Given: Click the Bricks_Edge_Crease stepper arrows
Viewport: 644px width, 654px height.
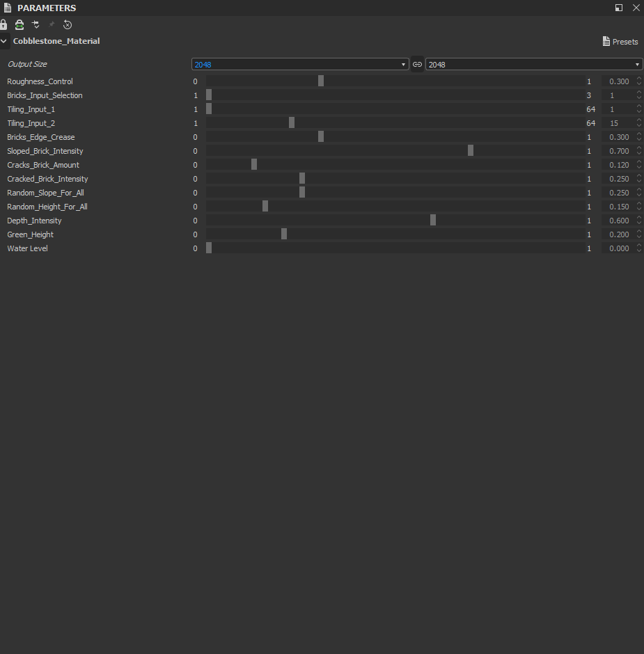Looking at the screenshot, I should coord(639,137).
